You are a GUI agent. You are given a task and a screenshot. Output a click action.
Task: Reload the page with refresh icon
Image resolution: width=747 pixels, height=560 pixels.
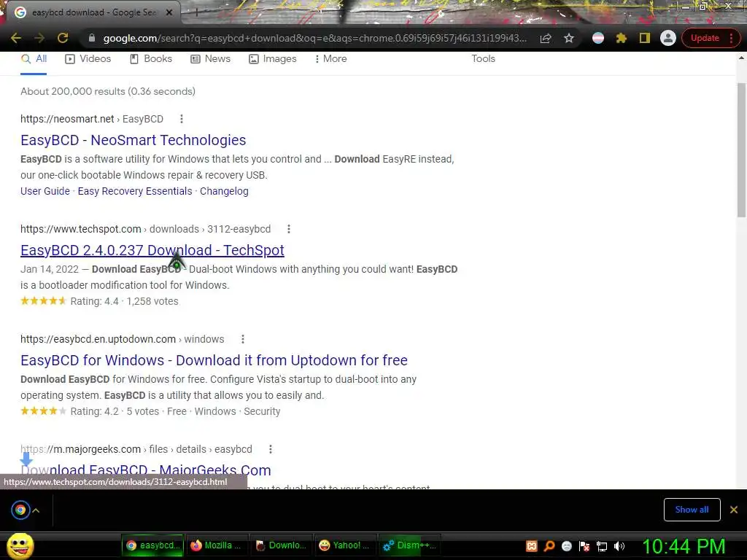[x=63, y=38]
